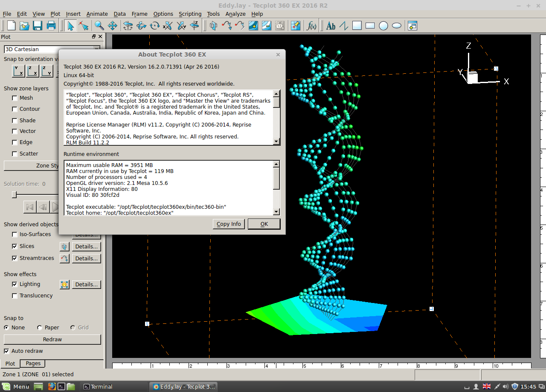The width and height of the screenshot is (546, 392).
Task: Open the Animate menu
Action: [97, 14]
